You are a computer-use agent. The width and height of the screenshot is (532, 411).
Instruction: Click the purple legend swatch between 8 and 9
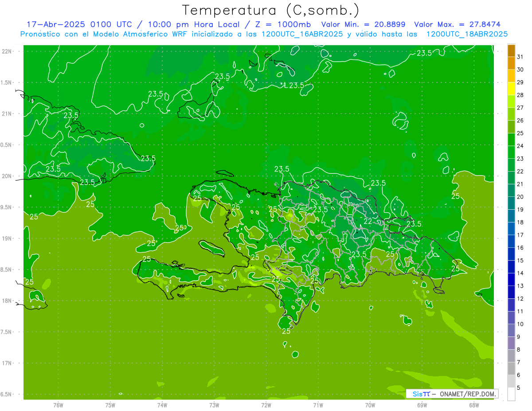tap(511, 344)
